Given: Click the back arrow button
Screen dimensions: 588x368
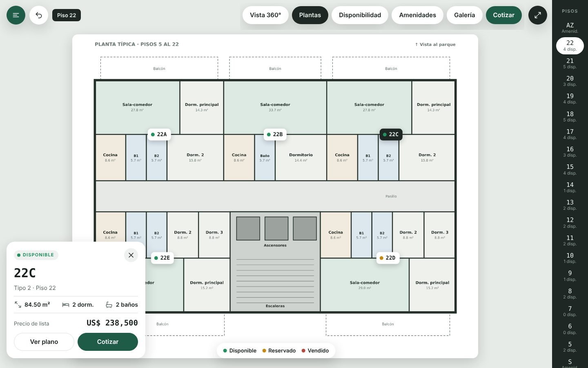Looking at the screenshot, I should tap(39, 15).
